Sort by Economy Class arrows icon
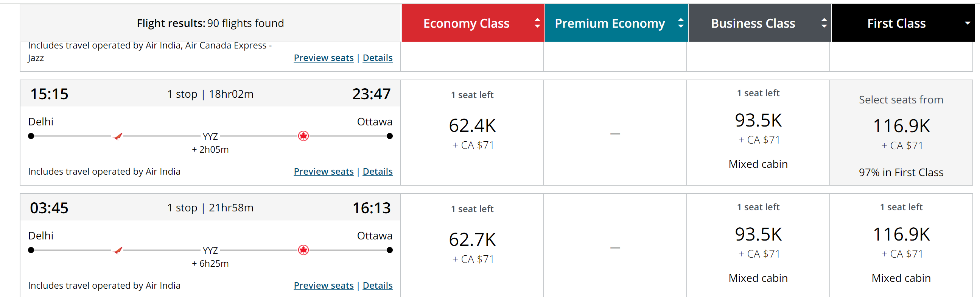The width and height of the screenshot is (980, 297). (537, 23)
